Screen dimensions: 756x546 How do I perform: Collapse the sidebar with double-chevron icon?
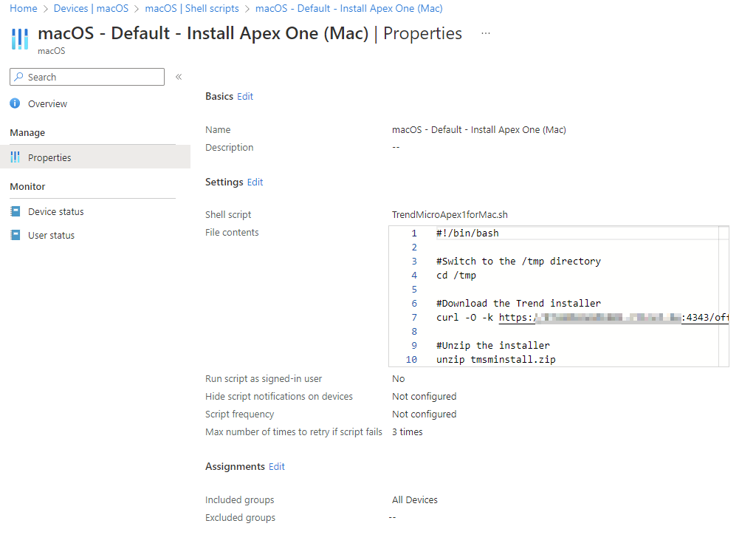(179, 77)
